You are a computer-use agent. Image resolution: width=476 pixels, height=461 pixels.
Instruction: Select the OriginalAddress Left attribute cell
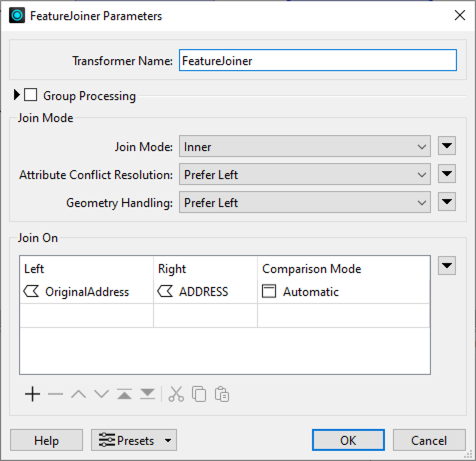tap(86, 292)
